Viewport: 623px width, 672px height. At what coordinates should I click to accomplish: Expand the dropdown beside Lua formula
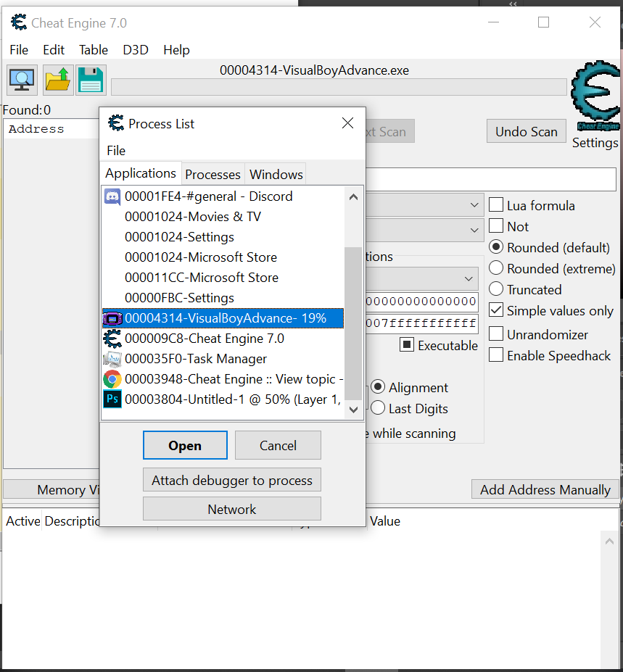point(474,205)
